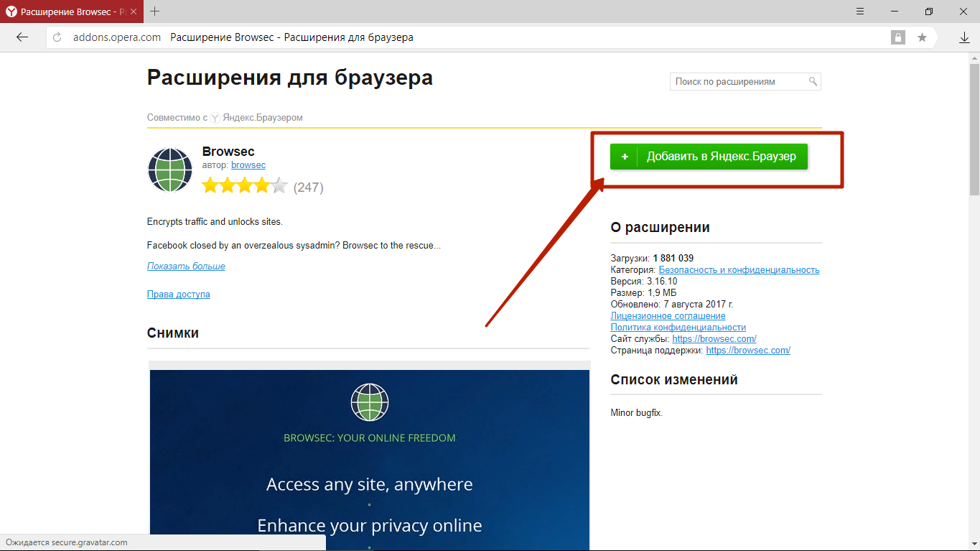Open the Страница поддержки browsec.com link
Viewport: 980px width, 551px height.
coord(748,350)
